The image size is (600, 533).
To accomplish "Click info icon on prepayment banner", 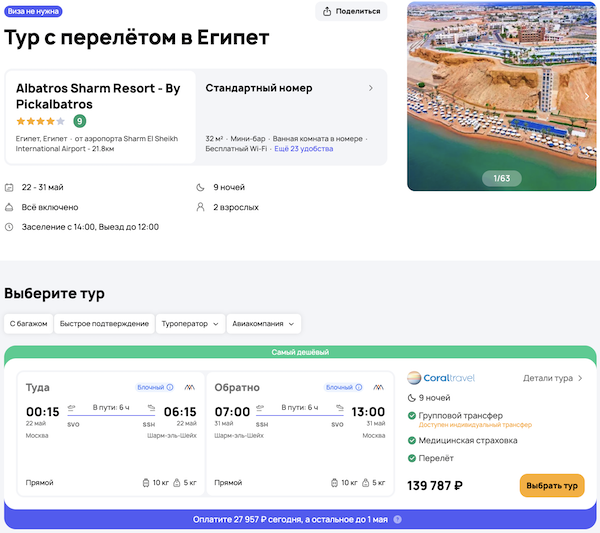I will 398,520.
